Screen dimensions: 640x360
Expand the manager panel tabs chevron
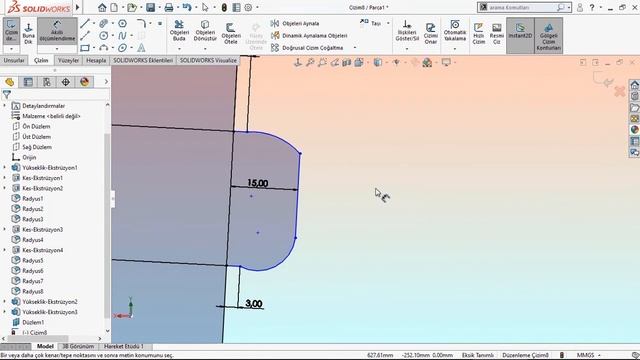point(106,82)
